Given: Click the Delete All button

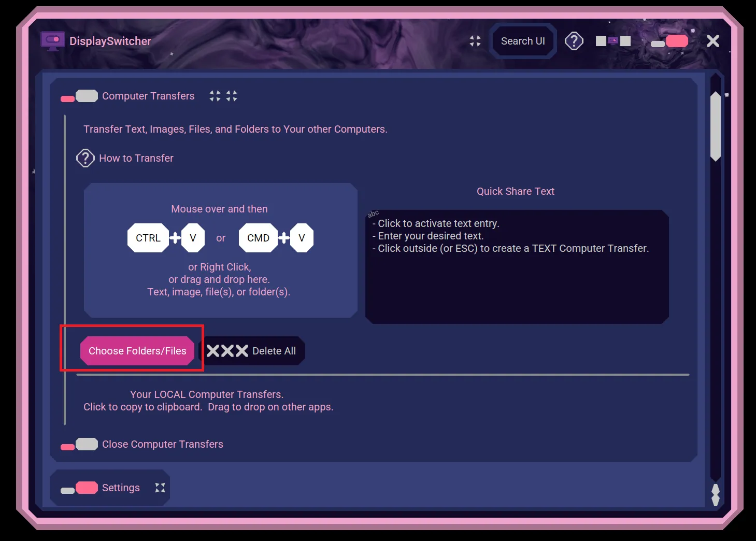Looking at the screenshot, I should point(252,351).
